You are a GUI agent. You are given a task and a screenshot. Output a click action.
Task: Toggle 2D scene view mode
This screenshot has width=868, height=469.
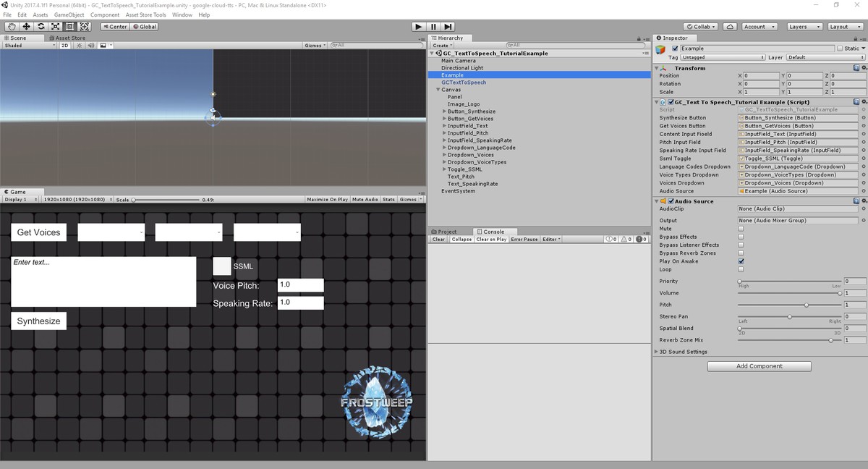tap(64, 46)
